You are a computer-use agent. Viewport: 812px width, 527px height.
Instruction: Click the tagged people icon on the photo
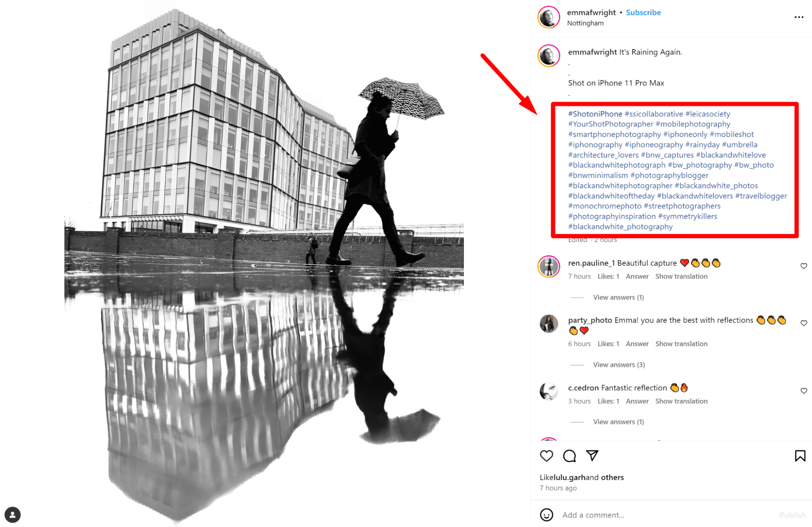[x=13, y=515]
